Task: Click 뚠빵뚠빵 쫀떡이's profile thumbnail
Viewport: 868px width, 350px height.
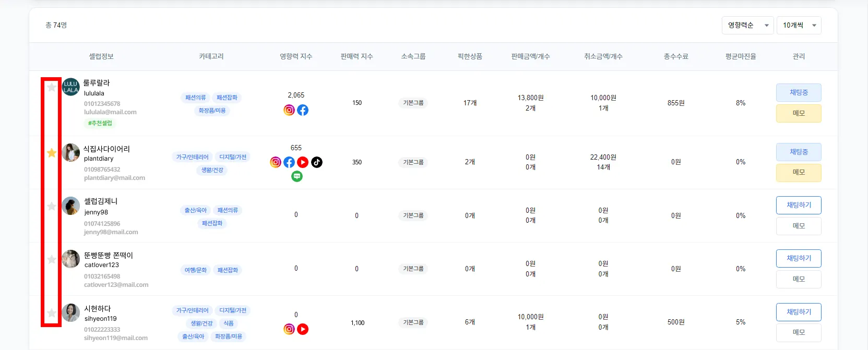Action: (71, 259)
